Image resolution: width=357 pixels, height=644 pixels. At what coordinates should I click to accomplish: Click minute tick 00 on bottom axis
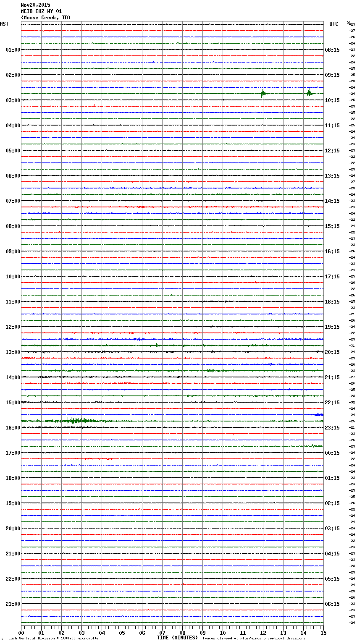(x=21, y=633)
